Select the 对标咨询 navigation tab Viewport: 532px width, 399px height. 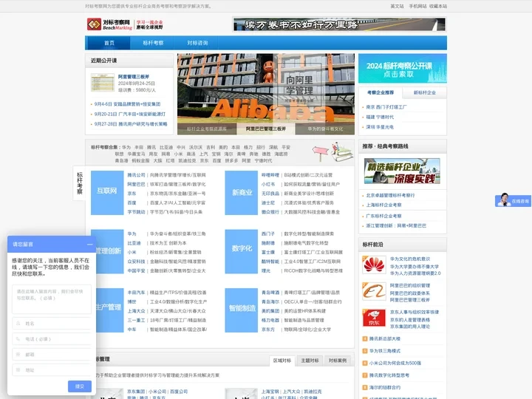pos(197,43)
